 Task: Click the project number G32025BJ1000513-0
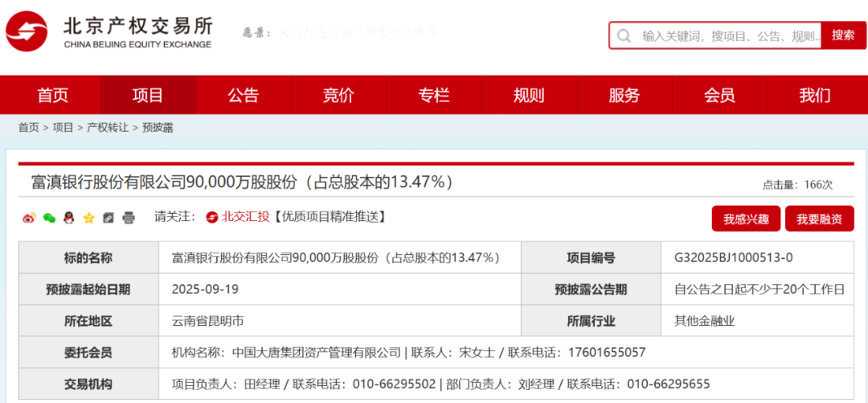[x=734, y=257]
